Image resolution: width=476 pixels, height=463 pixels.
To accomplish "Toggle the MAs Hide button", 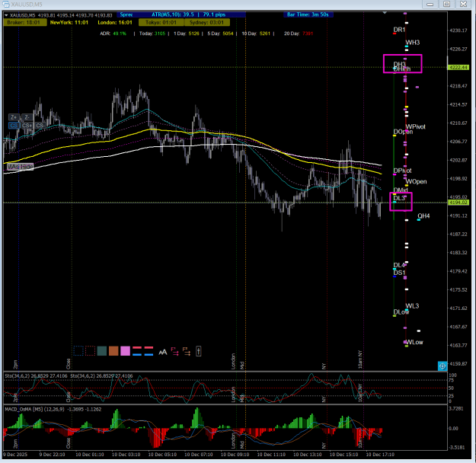I will tap(20, 167).
